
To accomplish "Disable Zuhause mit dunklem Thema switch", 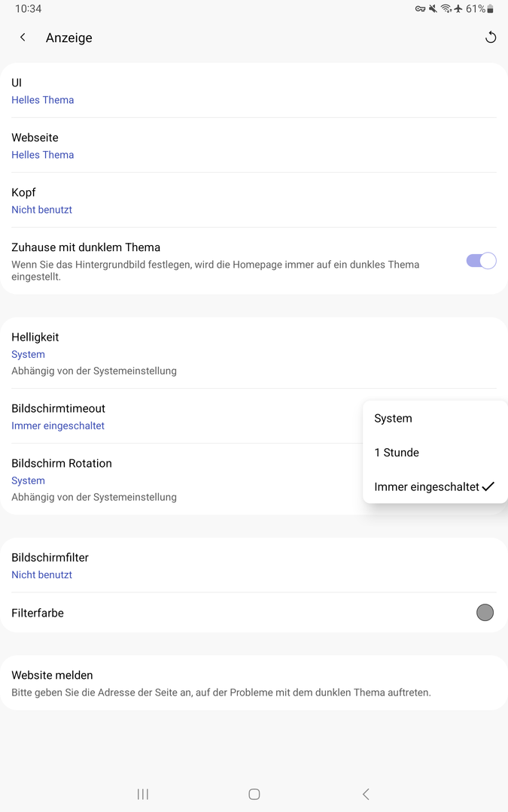I will (x=481, y=261).
